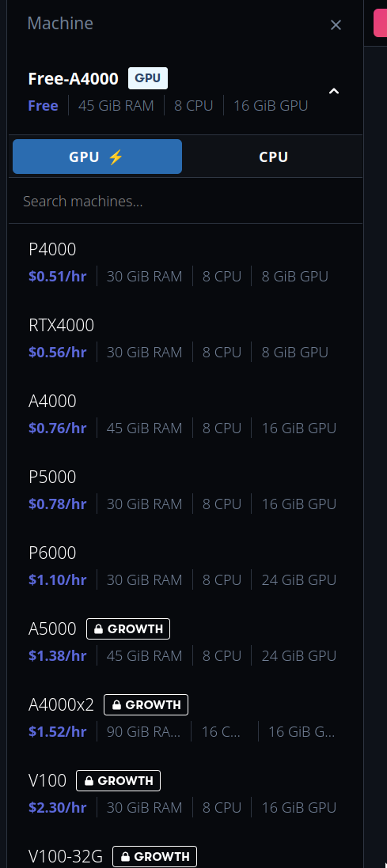Select the V100 machine at $2.30/hr
The height and width of the screenshot is (868, 387).
coord(186,793)
